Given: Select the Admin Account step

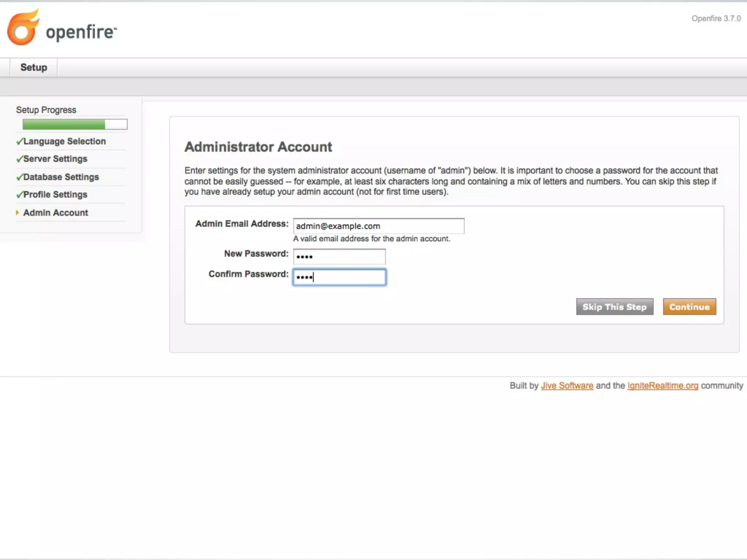Looking at the screenshot, I should pos(56,213).
